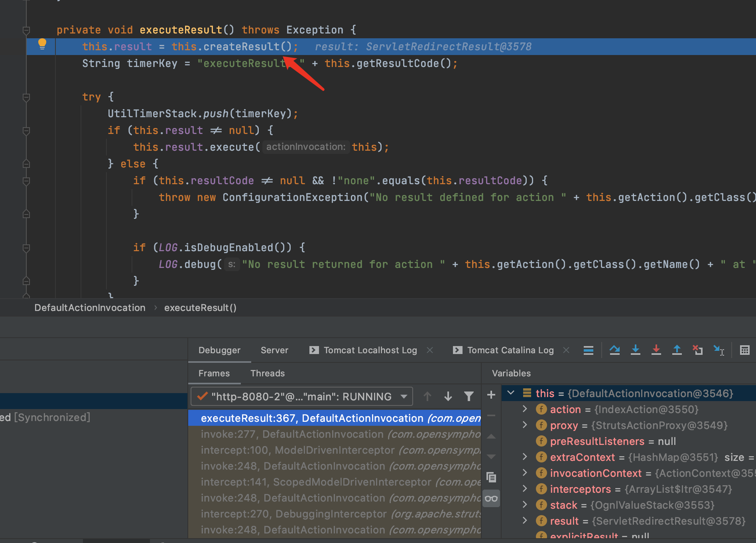Viewport: 756px width, 543px height.
Task: Select frame invoke:277, DefaultActionInvocation
Action: 335,434
